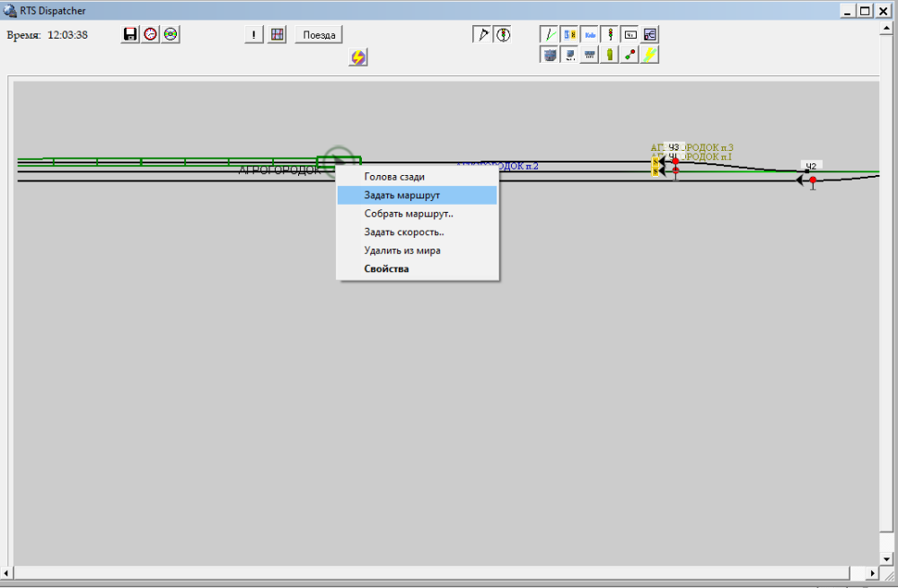Screen dimensions: 898x588
Task: Choose 'Задать маршрут' from context menu
Action: [x=401, y=195]
